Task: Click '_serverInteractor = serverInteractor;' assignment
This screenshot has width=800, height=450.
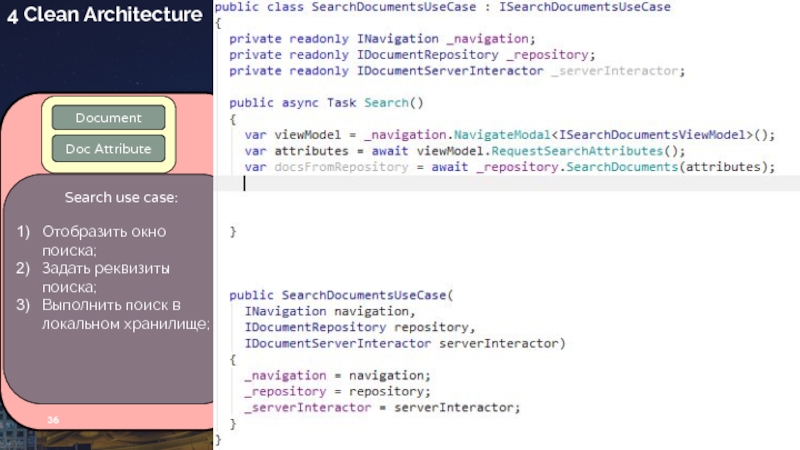Action: [382, 408]
